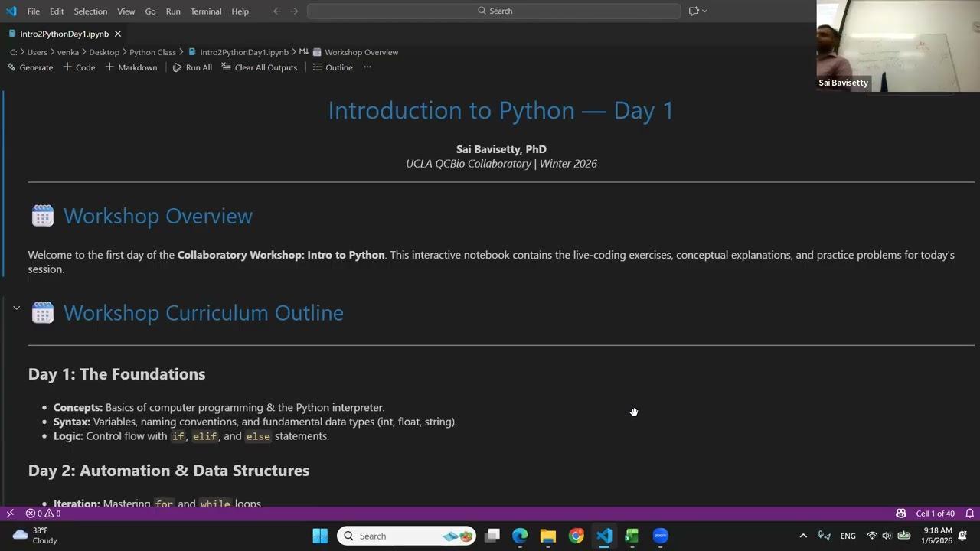Image resolution: width=980 pixels, height=551 pixels.
Task: Click the Workshop Curriculum Outline heading
Action: (x=203, y=312)
